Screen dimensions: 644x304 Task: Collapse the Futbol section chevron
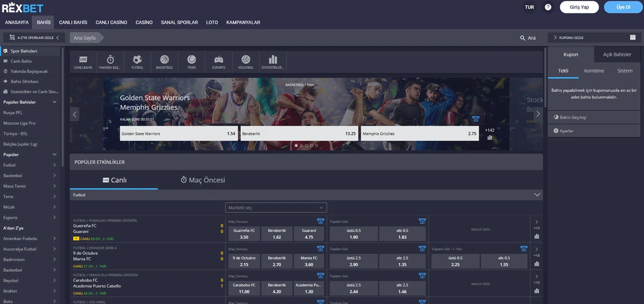(x=537, y=195)
